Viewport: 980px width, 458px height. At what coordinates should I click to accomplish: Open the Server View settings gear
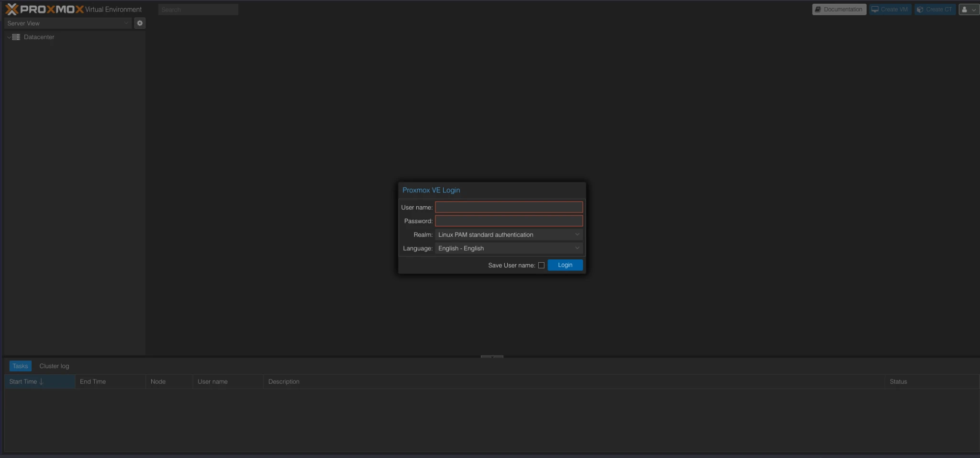(x=140, y=23)
